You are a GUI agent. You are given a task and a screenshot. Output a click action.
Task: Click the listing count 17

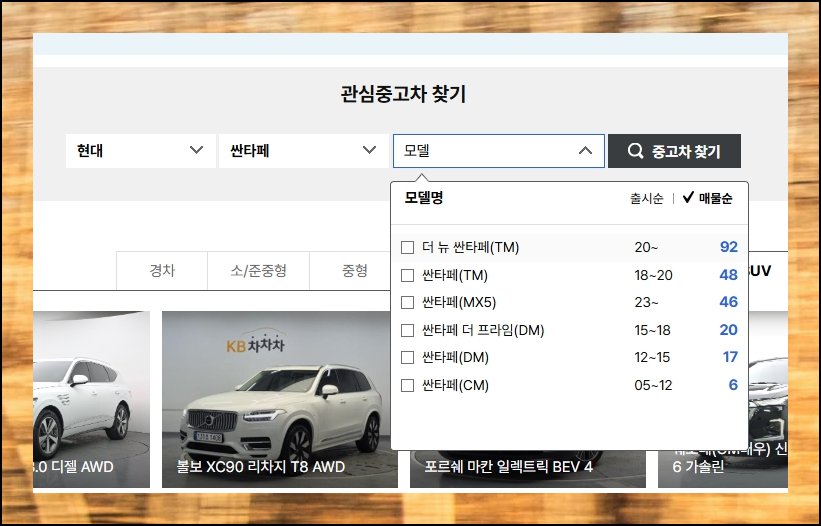click(730, 357)
